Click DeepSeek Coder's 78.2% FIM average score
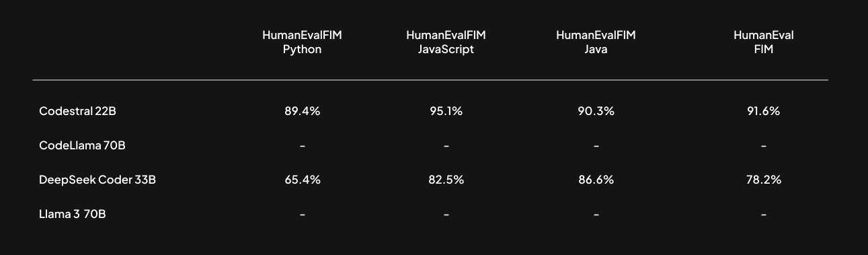868x255 pixels. pyautogui.click(x=763, y=180)
